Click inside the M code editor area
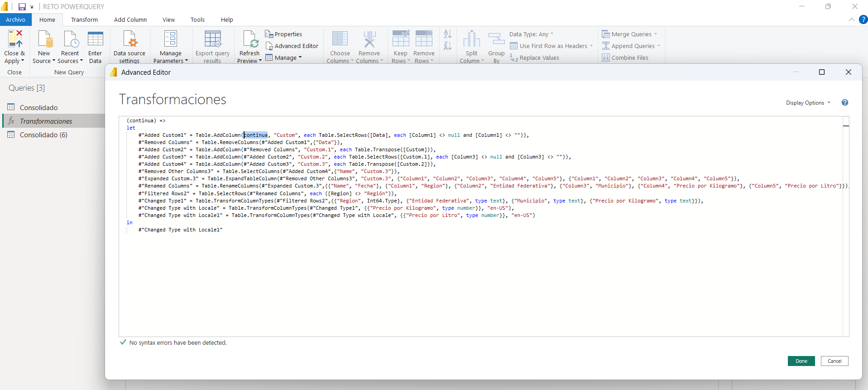868x390 pixels. point(453,281)
